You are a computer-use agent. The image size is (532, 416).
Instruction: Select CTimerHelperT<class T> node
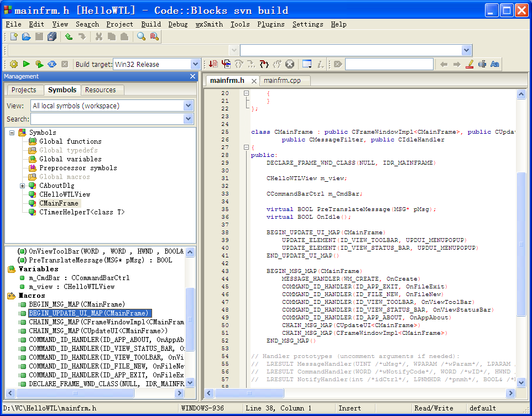click(x=82, y=212)
